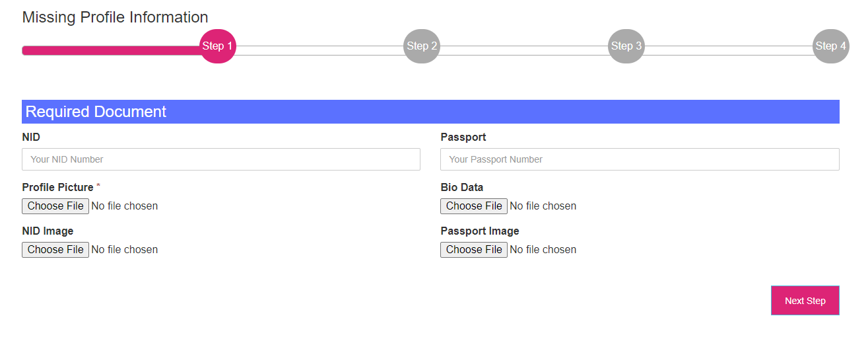The width and height of the screenshot is (868, 349).
Task: Click the Your Passport Number input
Action: (x=640, y=159)
